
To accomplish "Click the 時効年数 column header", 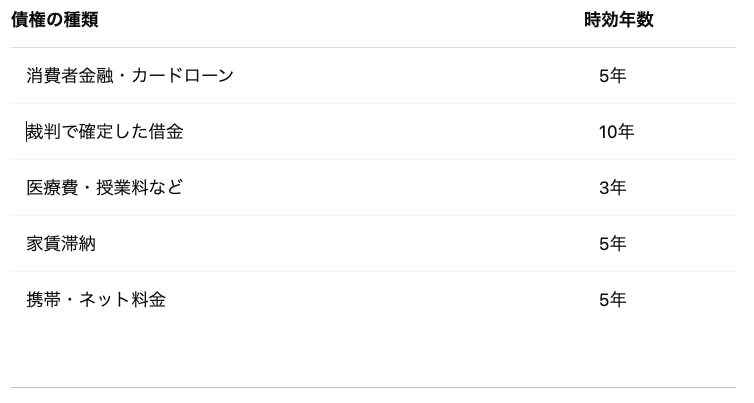I will tap(619, 20).
